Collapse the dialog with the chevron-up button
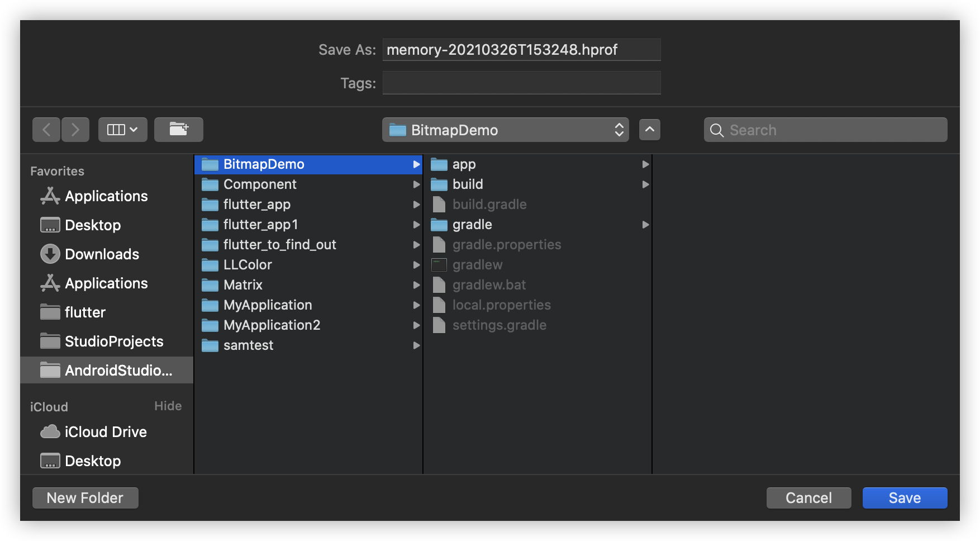Image resolution: width=980 pixels, height=541 pixels. tap(650, 130)
